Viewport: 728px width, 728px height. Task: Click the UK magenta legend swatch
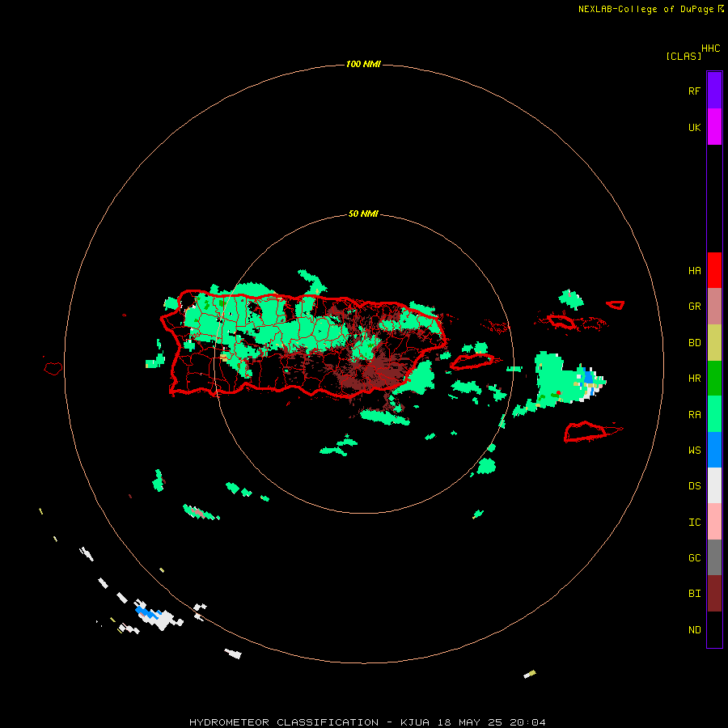(714, 127)
